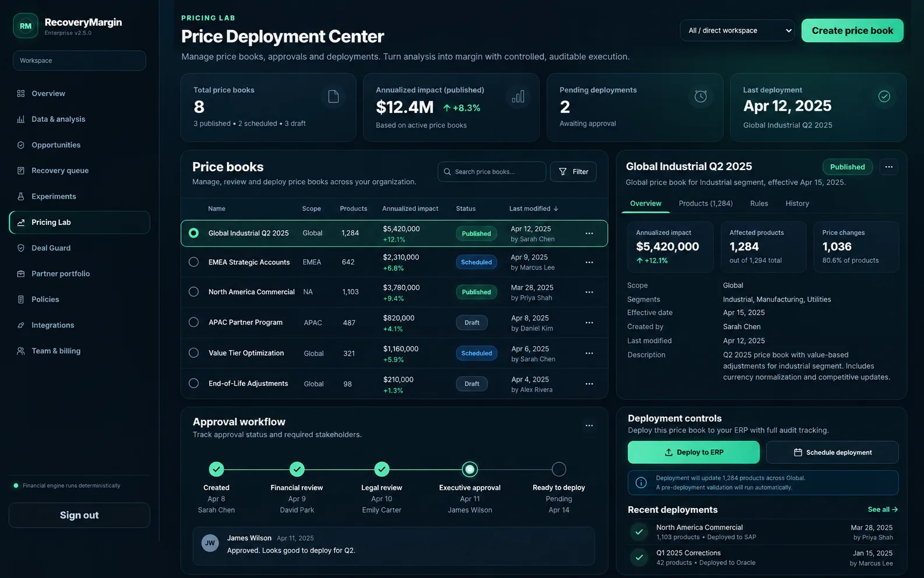This screenshot has width=924, height=578.
Task: Open Overview via its grid icon
Action: (x=21, y=94)
